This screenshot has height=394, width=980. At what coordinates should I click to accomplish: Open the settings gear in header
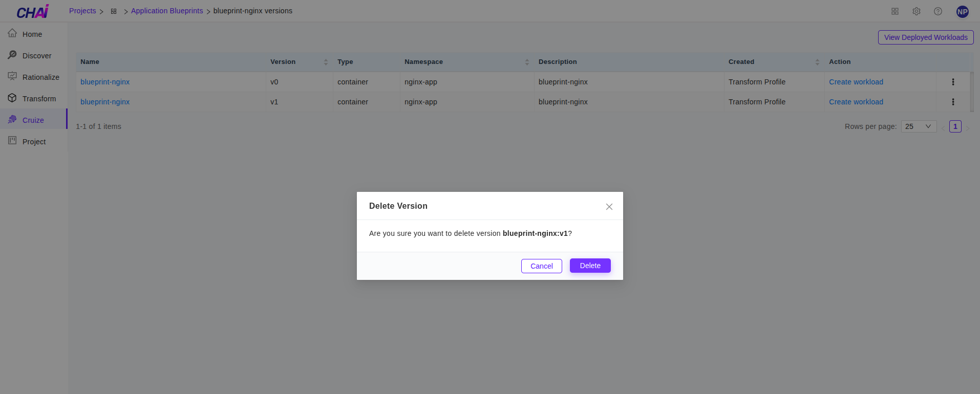click(x=916, y=11)
